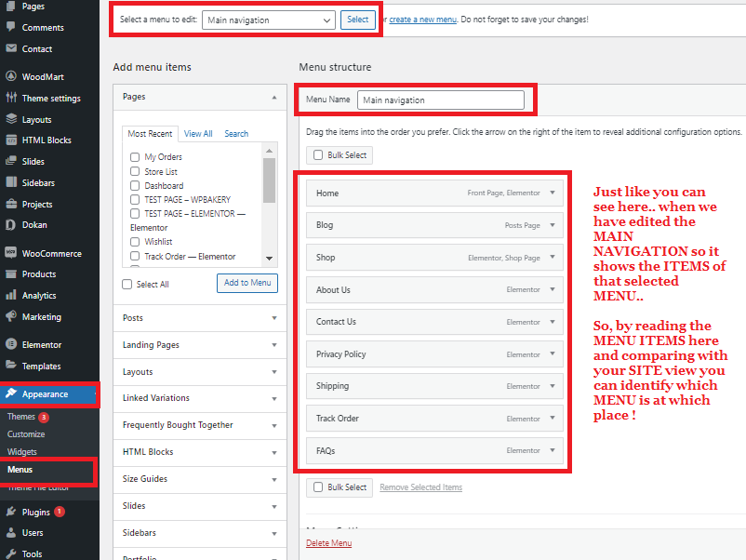The height and width of the screenshot is (560, 746).
Task: Click the Plugins plug icon
Action: click(11, 512)
